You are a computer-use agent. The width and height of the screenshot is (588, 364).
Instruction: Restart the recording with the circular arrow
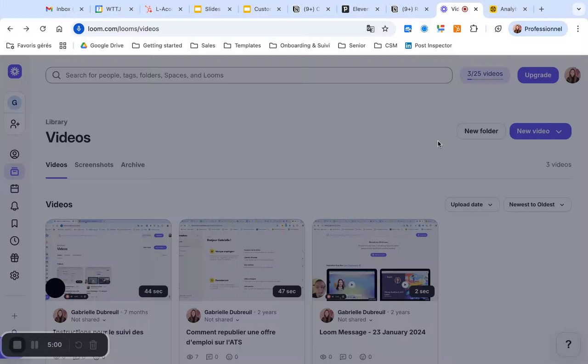[x=79, y=345]
